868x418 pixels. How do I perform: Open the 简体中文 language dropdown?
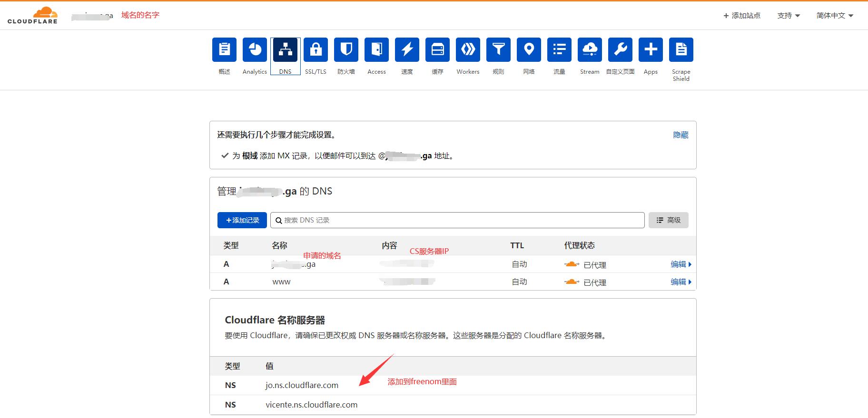pos(835,16)
